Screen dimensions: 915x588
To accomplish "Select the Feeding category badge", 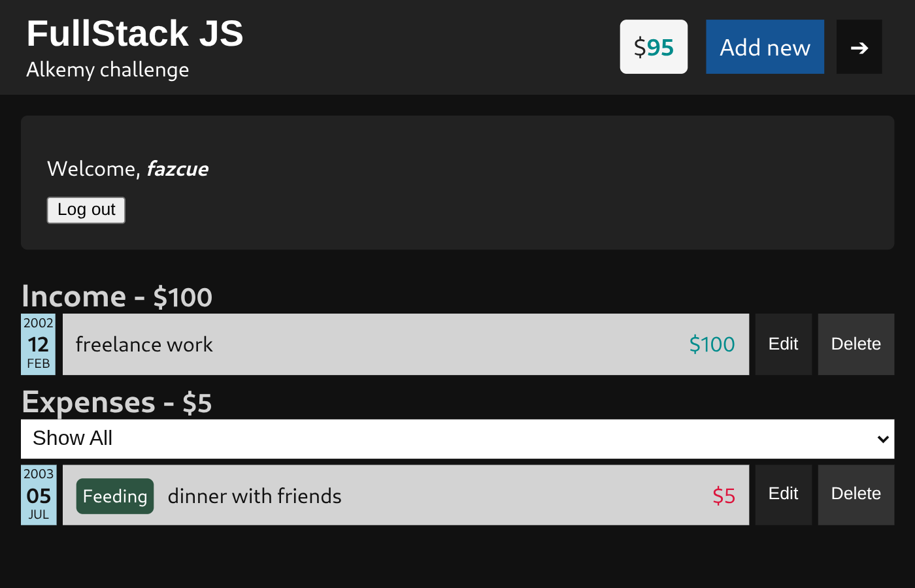I will click(114, 496).
